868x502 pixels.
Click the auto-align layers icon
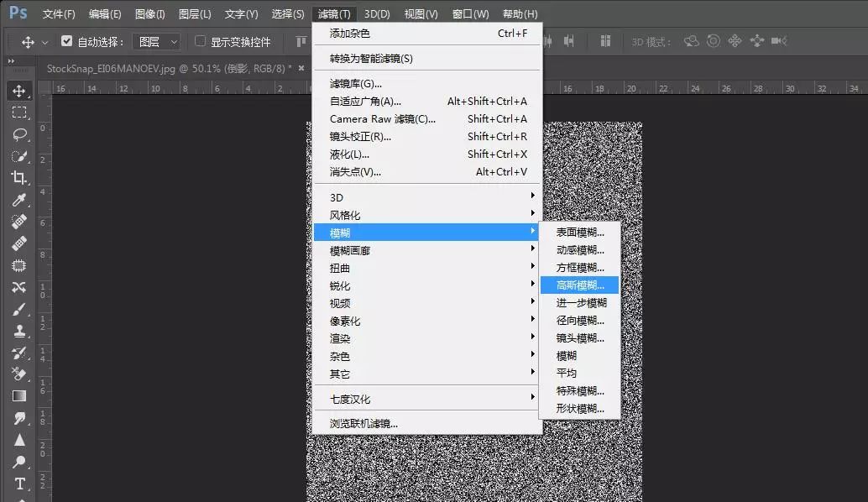pos(605,41)
